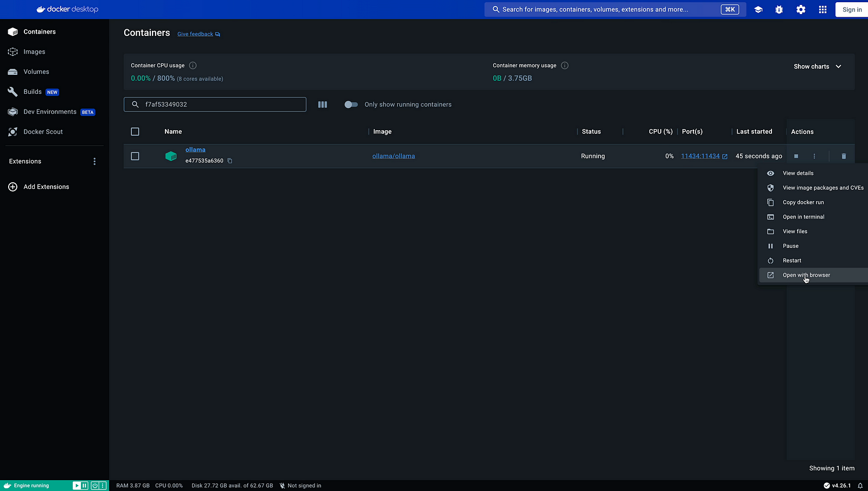The image size is (868, 491).
Task: Open the column layout icon beside search
Action: tap(322, 105)
